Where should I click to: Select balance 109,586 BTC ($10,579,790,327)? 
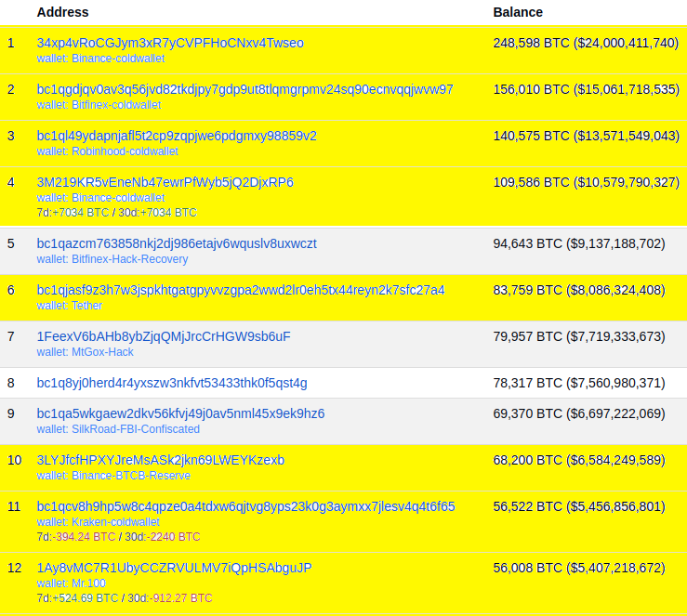(587, 182)
